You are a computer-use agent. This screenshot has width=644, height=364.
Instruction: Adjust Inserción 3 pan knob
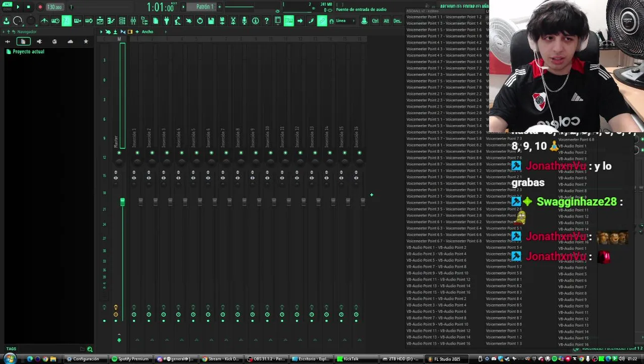[x=167, y=162]
